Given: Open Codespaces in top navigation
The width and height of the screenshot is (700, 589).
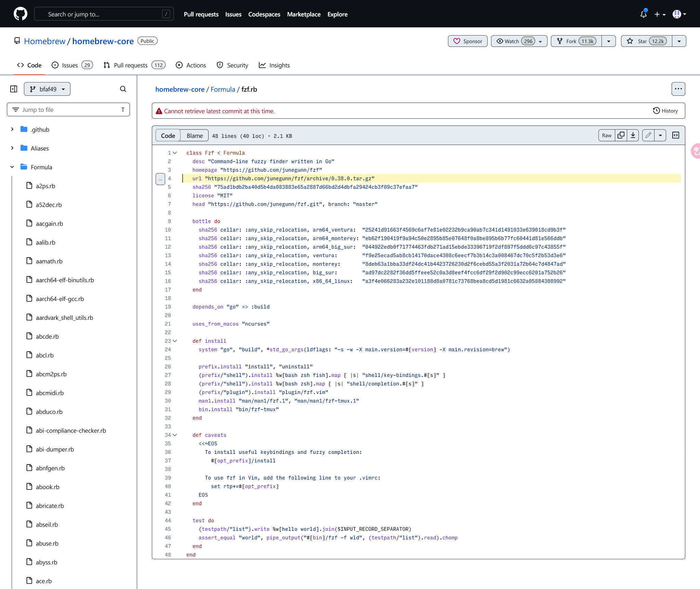Looking at the screenshot, I should pos(264,14).
